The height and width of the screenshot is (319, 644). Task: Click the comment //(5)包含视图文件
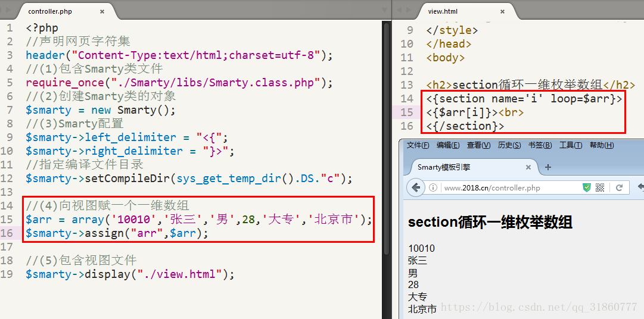tap(81, 260)
